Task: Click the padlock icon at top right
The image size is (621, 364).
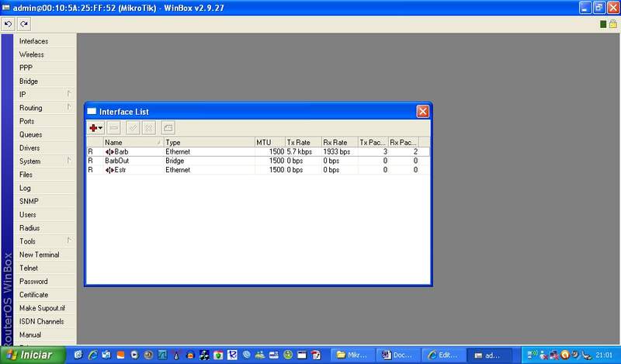Action: (x=613, y=24)
